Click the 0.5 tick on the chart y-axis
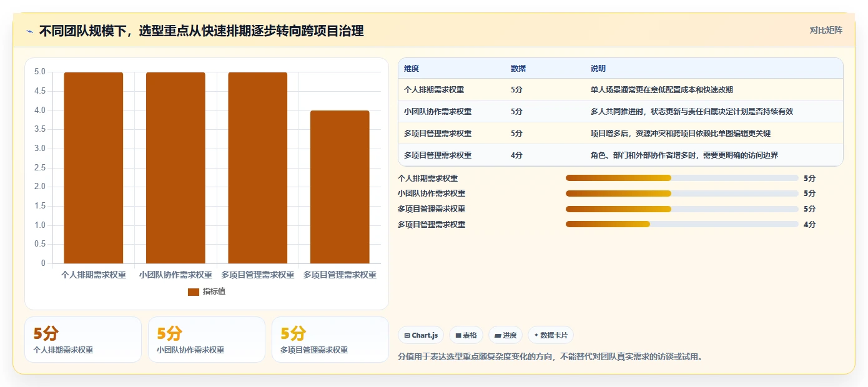Image resolution: width=868 pixels, height=387 pixels. click(x=39, y=244)
